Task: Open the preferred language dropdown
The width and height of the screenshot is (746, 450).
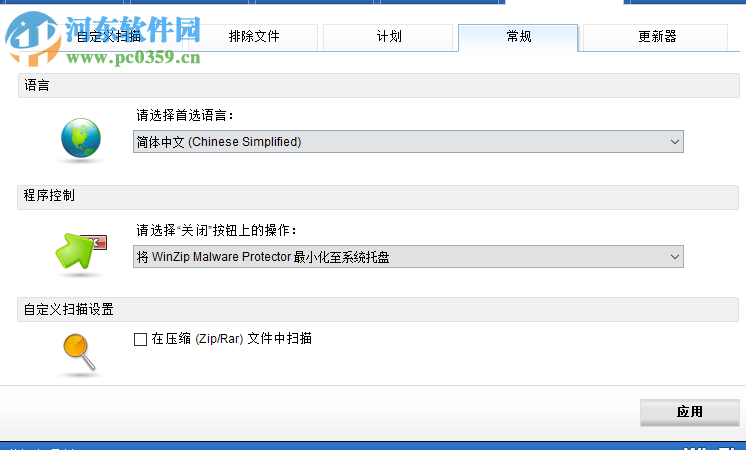Action: 408,142
